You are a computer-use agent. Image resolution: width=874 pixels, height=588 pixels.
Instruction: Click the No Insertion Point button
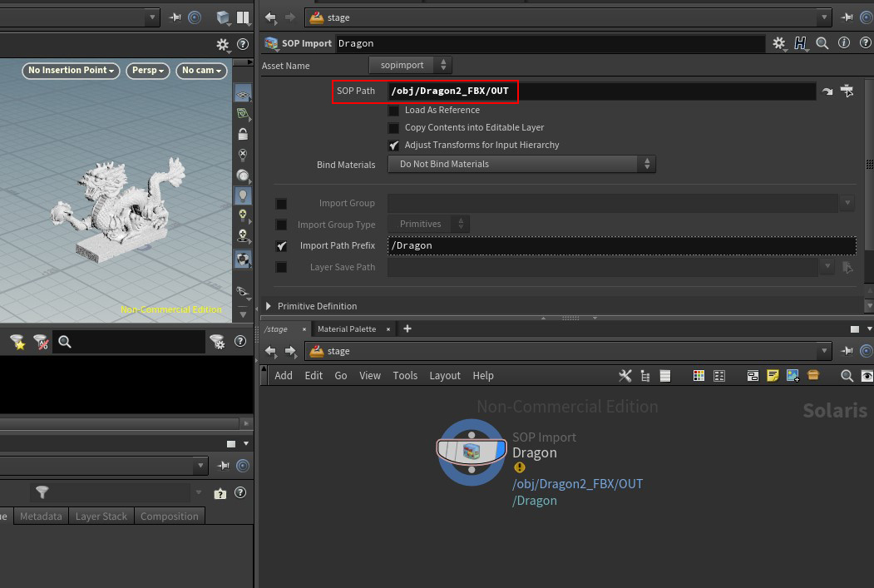(70, 71)
